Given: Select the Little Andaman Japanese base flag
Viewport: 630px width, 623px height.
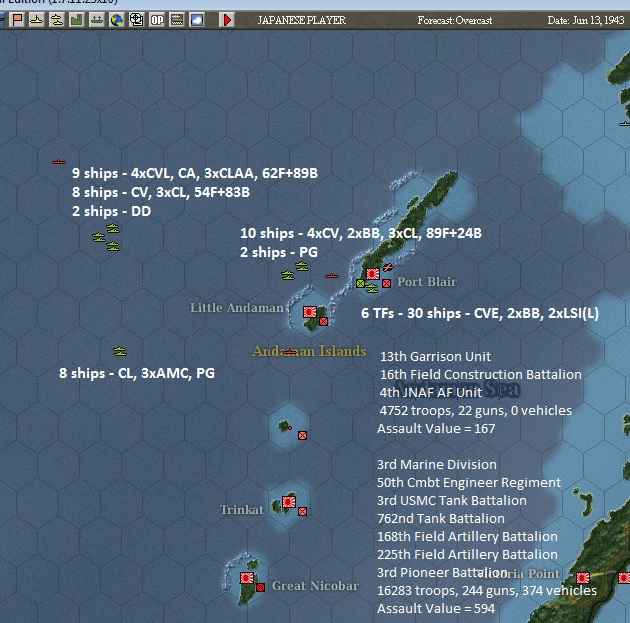Looking at the screenshot, I should [x=310, y=312].
